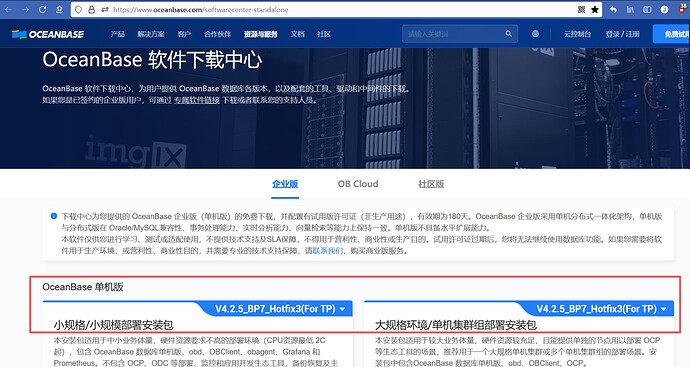
Task: Click the 联系我们 link in notice
Action: pyautogui.click(x=327, y=251)
